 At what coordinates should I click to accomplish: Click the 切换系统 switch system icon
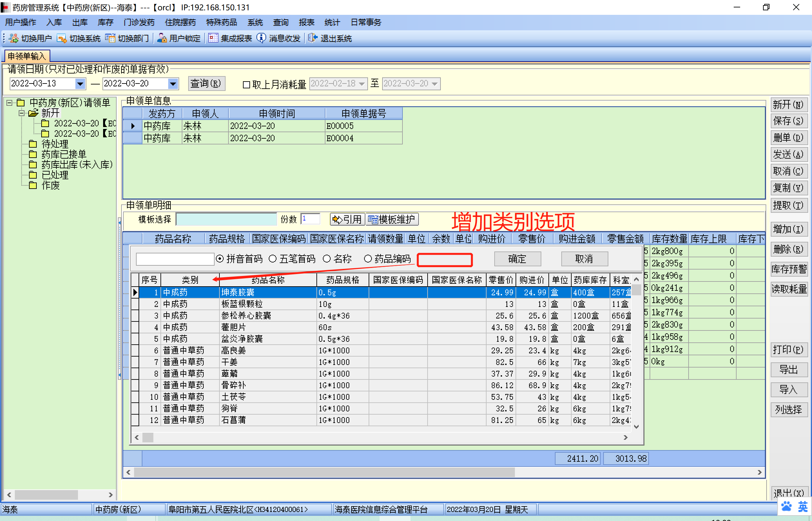[x=62, y=38]
